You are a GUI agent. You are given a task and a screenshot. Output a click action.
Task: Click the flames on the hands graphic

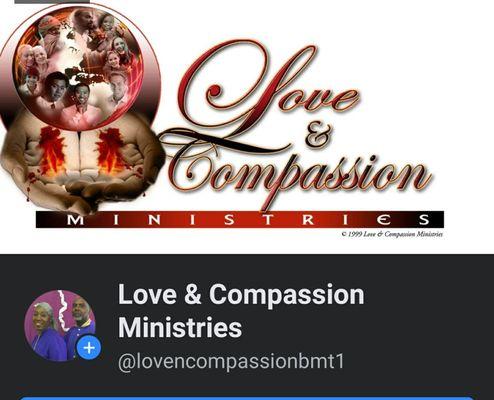[80, 150]
